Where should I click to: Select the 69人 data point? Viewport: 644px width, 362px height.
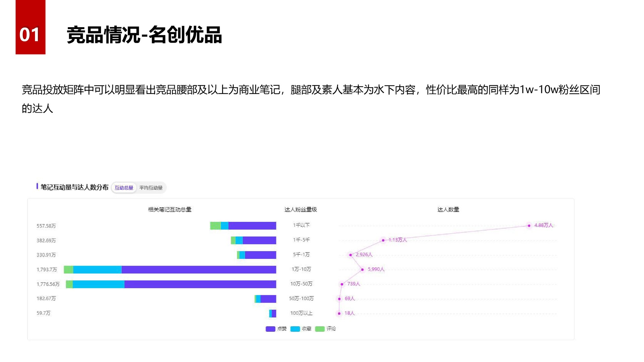(339, 299)
